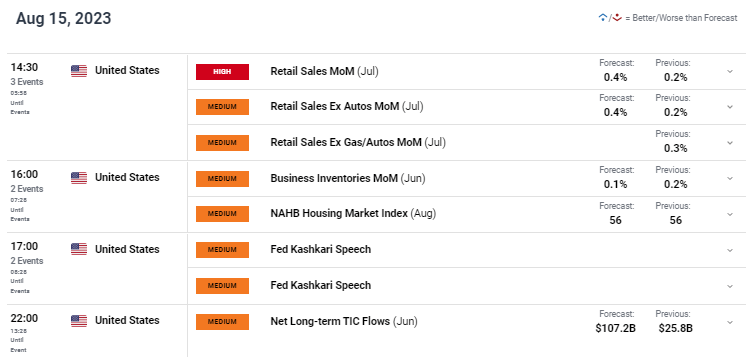Click the US flag beside the 14:30 events
Image resolution: width=756 pixels, height=362 pixels.
pos(79,71)
